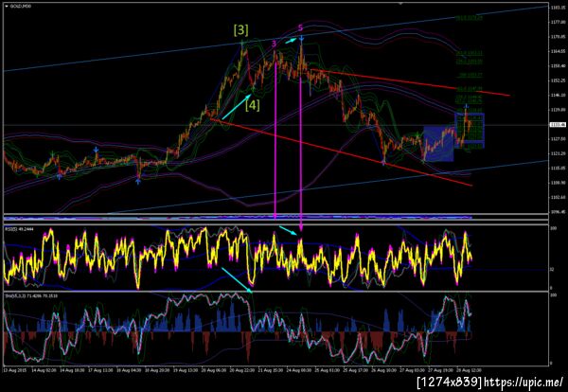Screen dimensions: 568x392
Task: Click the highlighted current price label on the price axis
Action: [x=556, y=125]
